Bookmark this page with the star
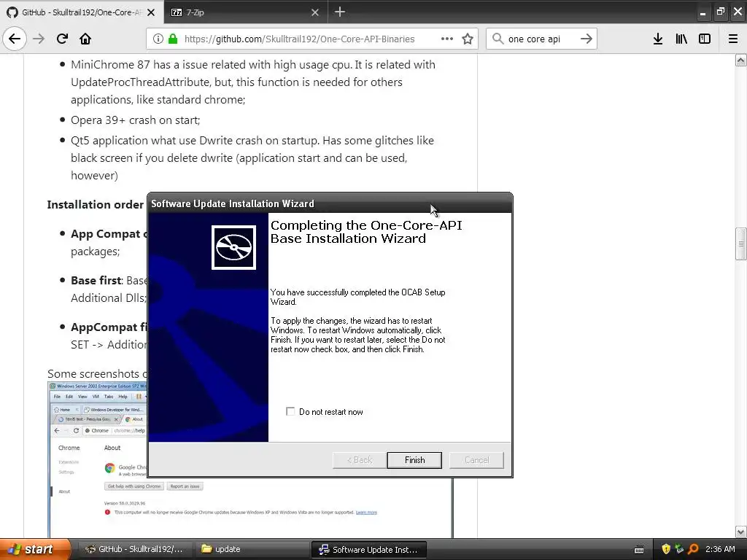 tap(468, 39)
